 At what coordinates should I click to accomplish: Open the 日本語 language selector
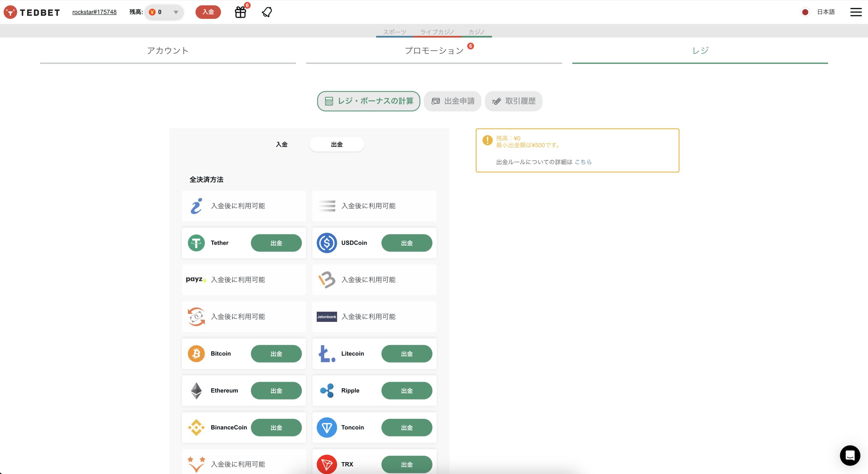[826, 12]
